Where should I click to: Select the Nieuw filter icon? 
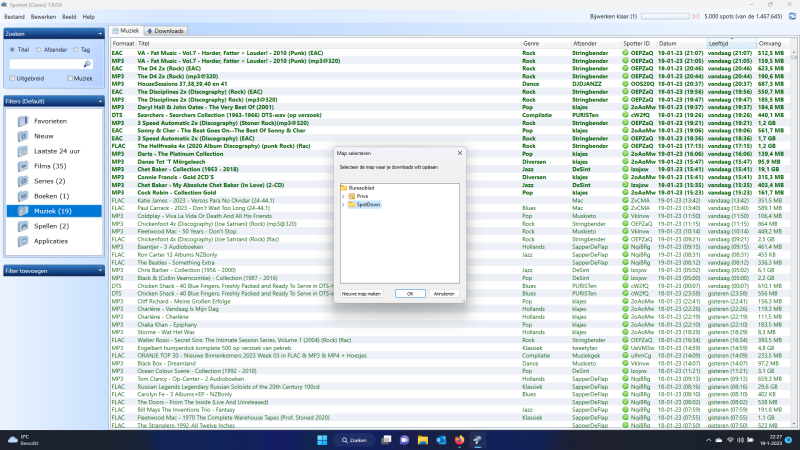click(23, 136)
